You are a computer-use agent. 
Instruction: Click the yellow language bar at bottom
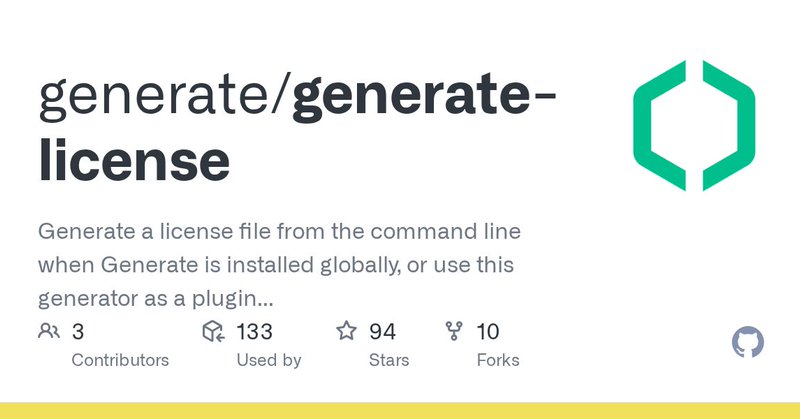point(400,411)
